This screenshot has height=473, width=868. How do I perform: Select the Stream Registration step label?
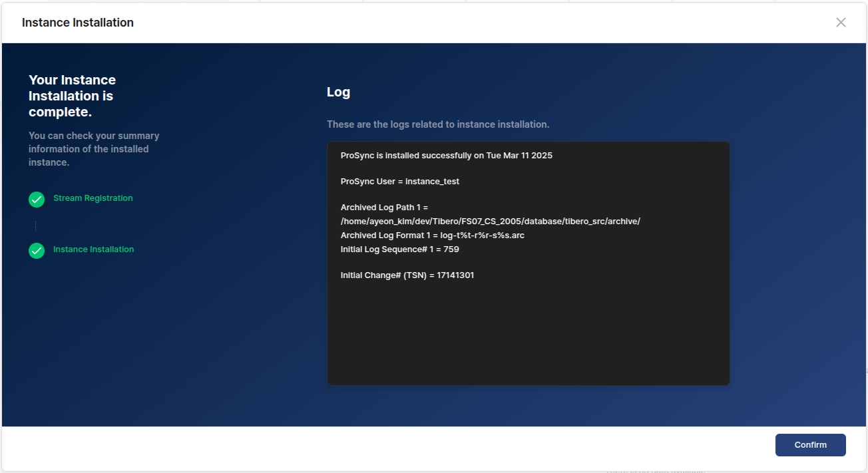tap(93, 198)
